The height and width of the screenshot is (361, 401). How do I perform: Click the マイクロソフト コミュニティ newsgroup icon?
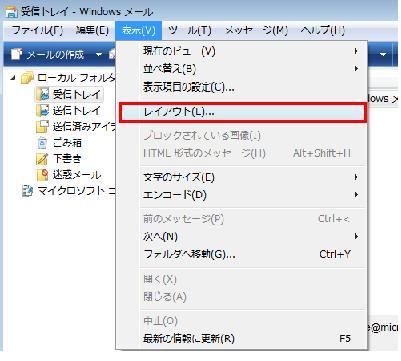pos(27,191)
